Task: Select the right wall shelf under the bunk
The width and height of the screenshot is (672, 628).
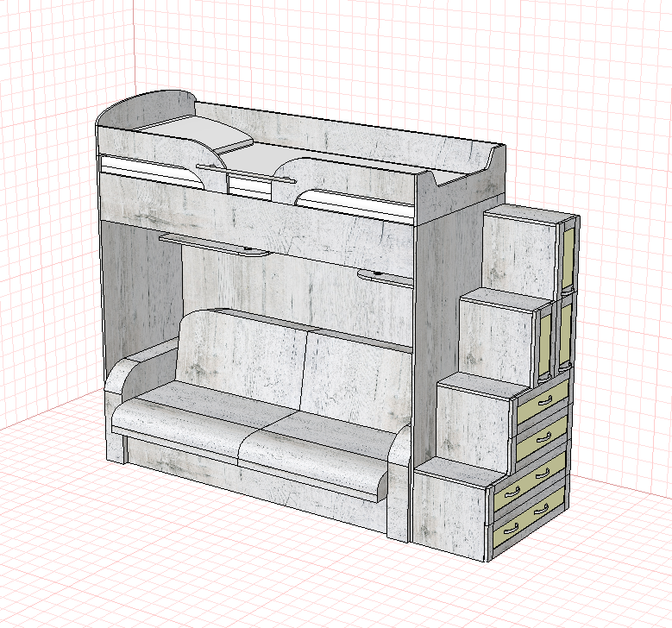Action: click(x=385, y=279)
